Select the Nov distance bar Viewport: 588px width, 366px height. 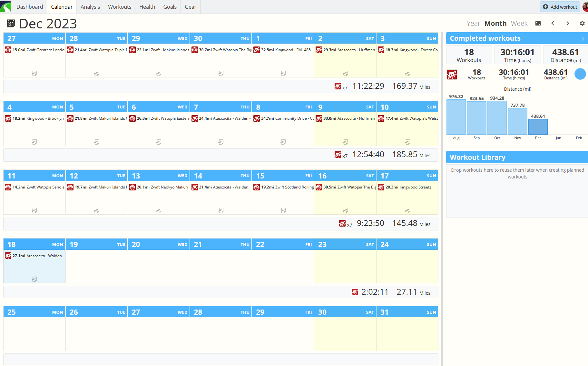[x=518, y=121]
